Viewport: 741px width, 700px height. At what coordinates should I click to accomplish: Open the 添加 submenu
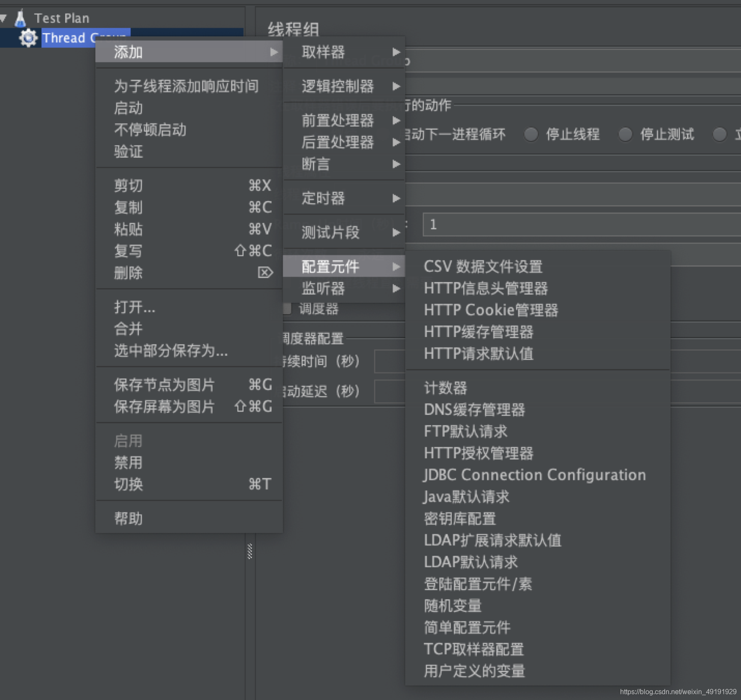[189, 52]
